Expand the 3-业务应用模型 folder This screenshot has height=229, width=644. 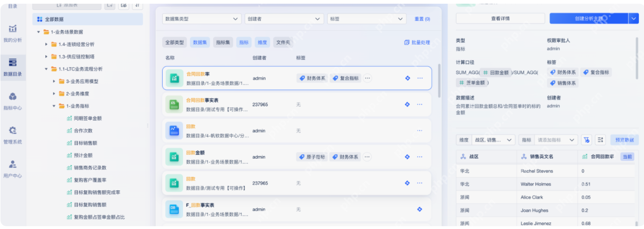point(54,81)
